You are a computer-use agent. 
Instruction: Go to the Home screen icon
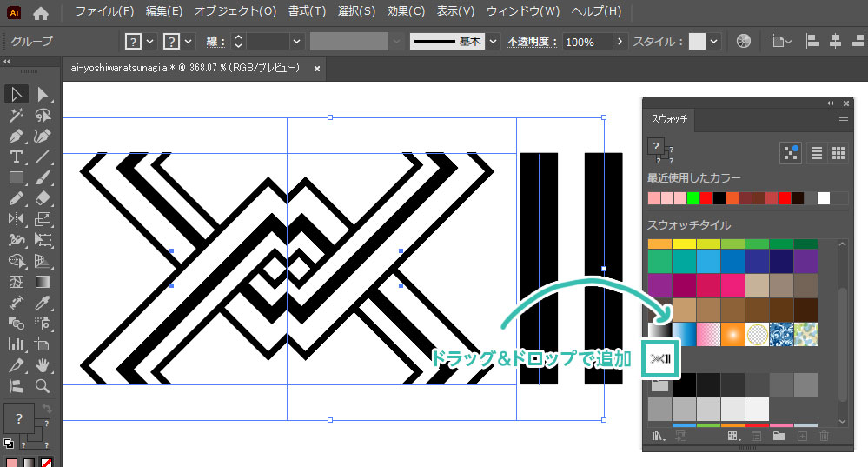[x=41, y=13]
